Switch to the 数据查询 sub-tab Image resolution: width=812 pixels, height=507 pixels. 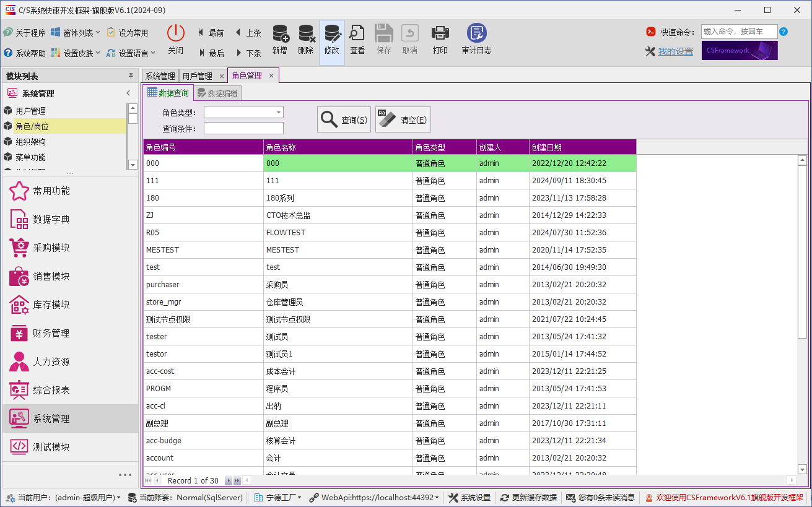point(168,93)
